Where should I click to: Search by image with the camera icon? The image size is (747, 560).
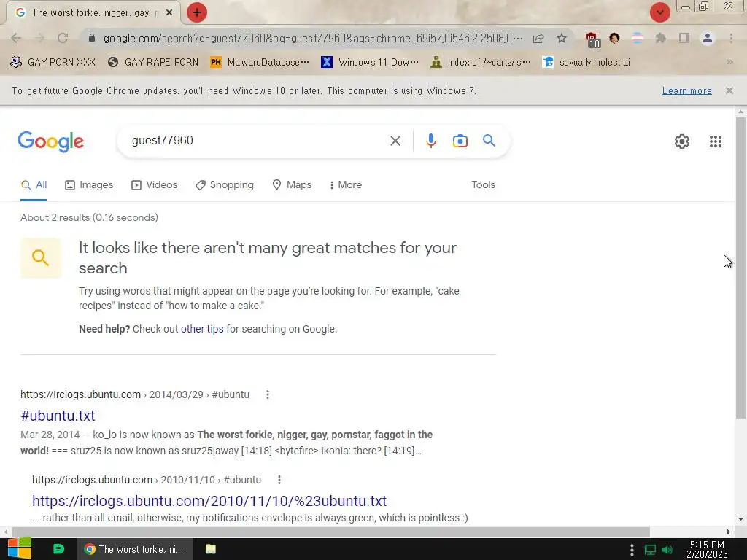(460, 141)
